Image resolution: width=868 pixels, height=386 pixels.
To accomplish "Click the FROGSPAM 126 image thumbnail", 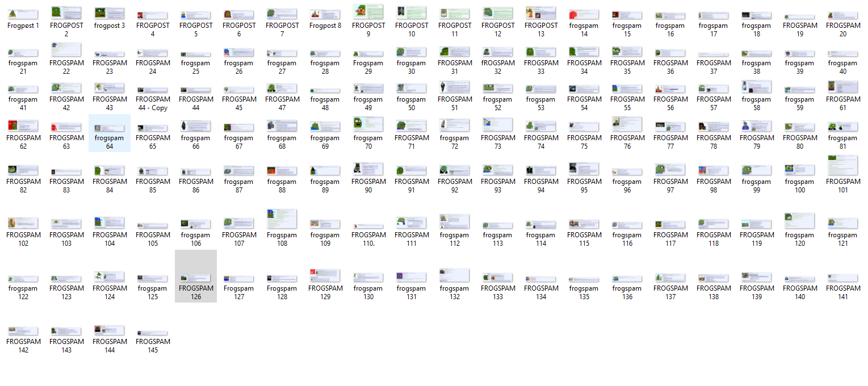I will (196, 278).
